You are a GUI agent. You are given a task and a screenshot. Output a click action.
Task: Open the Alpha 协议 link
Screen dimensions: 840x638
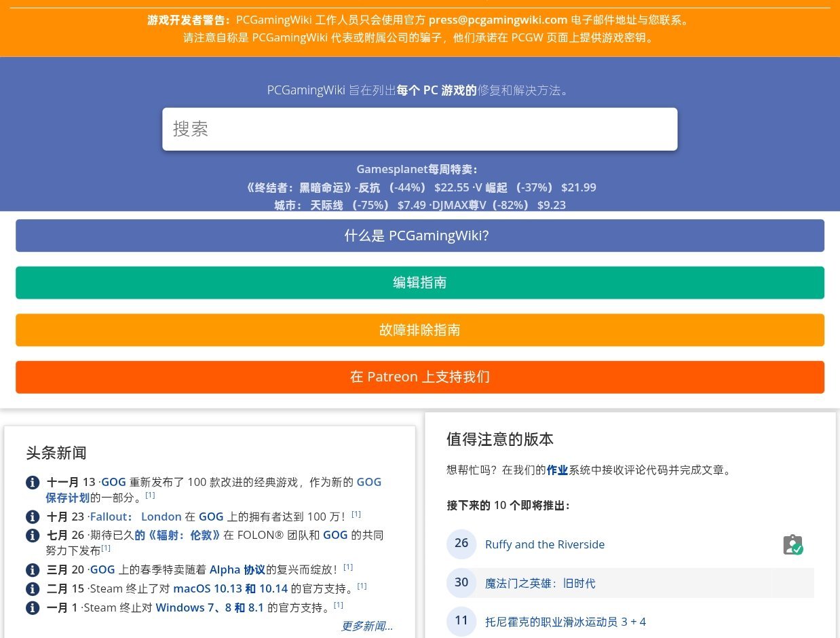237,569
